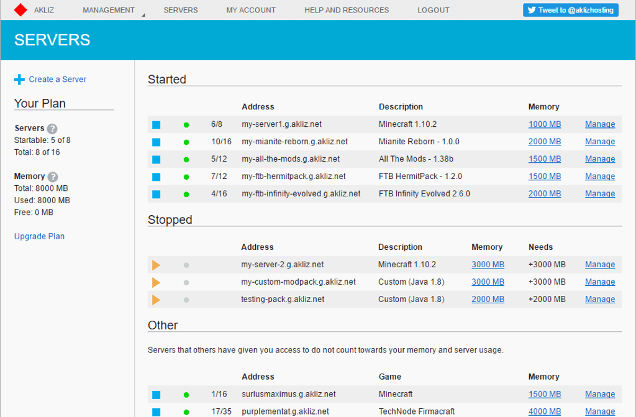Click Manage for my-mianite-reborn server
Screen dimensions: 636x417
pyautogui.click(x=600, y=142)
